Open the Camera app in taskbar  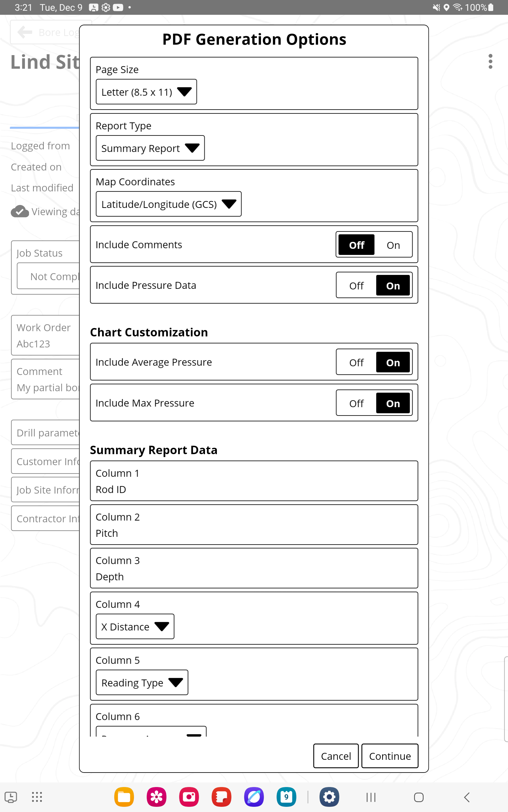click(x=189, y=797)
